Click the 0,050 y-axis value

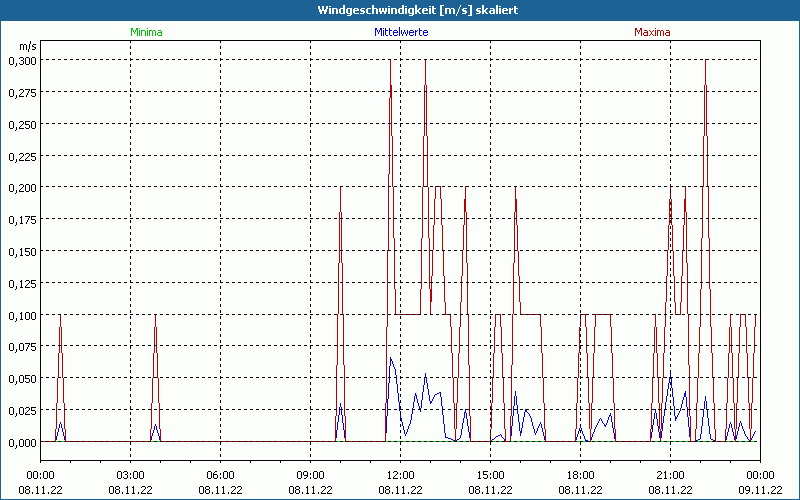pyautogui.click(x=22, y=379)
